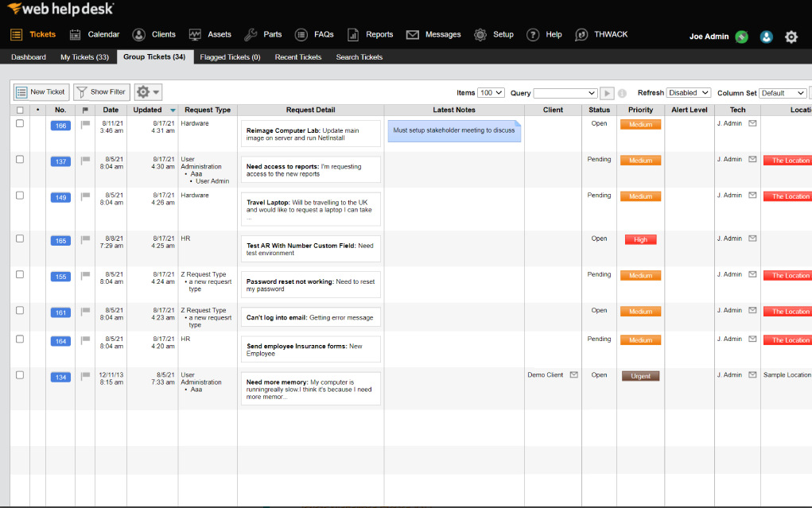Screen dimensions: 812x508
Task: Open the Assets section
Action: click(219, 34)
